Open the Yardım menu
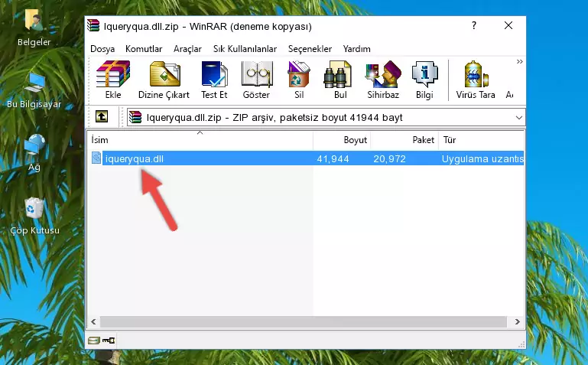The width and height of the screenshot is (588, 365). point(356,49)
